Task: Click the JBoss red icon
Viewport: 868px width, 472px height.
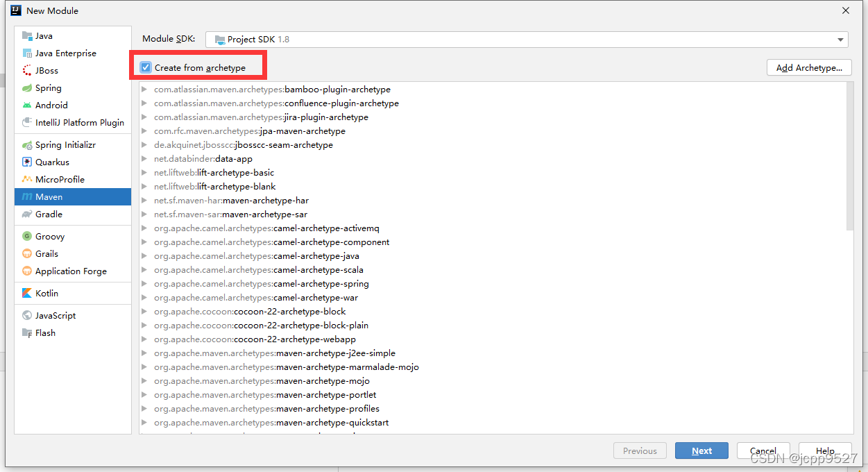Action: coord(27,71)
